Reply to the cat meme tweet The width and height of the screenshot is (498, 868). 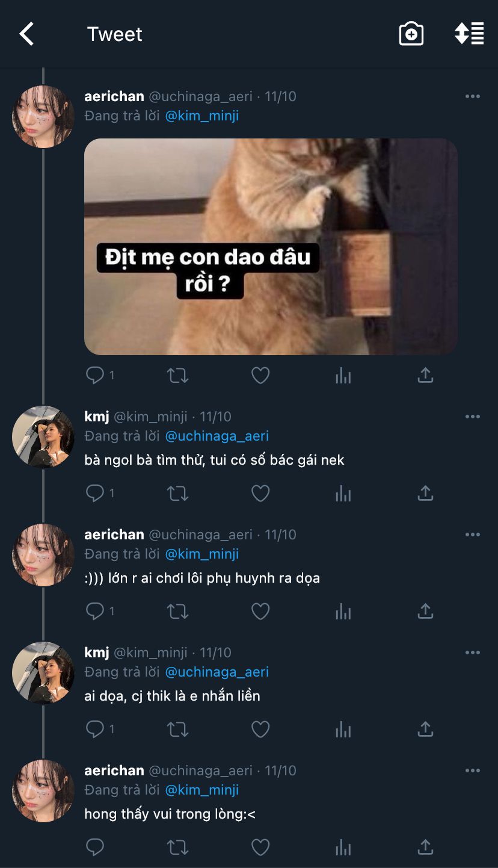tap(95, 376)
